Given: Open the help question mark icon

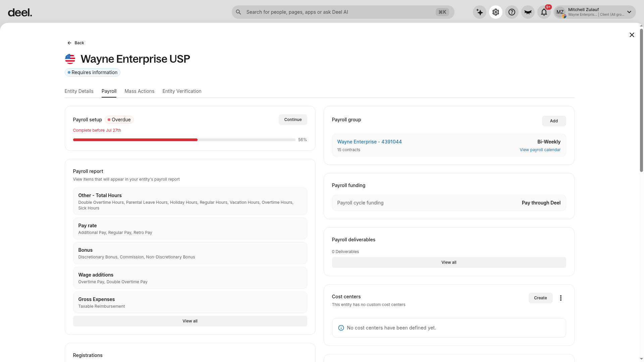Looking at the screenshot, I should pos(512,12).
